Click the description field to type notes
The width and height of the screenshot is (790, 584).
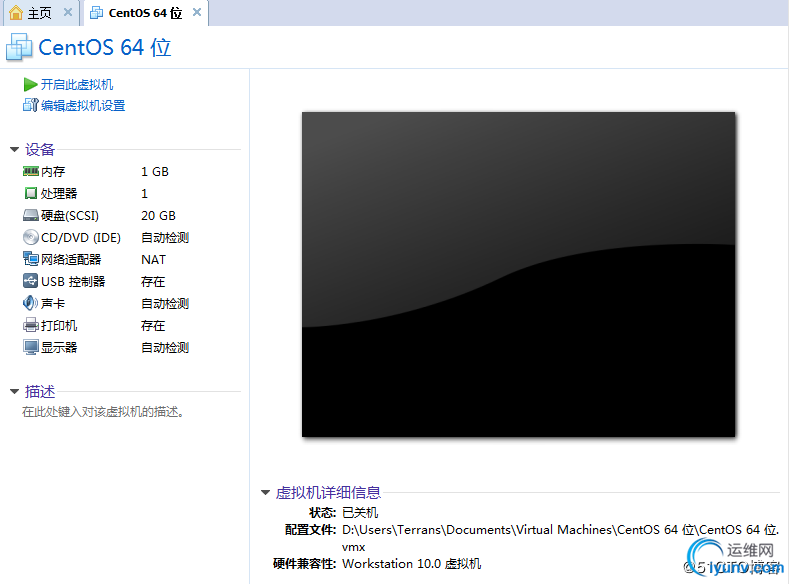(x=103, y=412)
